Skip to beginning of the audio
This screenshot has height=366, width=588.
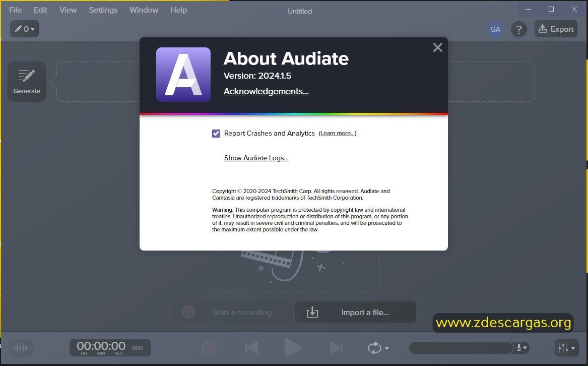coord(251,348)
